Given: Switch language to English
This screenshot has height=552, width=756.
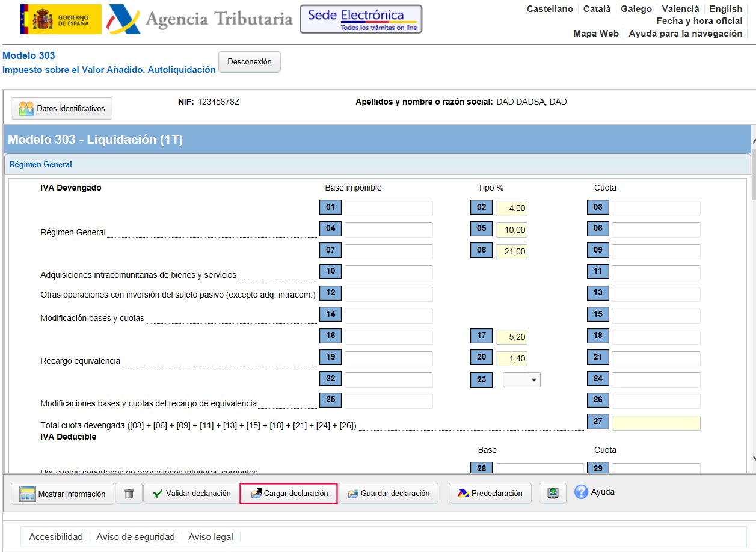Looking at the screenshot, I should [725, 9].
